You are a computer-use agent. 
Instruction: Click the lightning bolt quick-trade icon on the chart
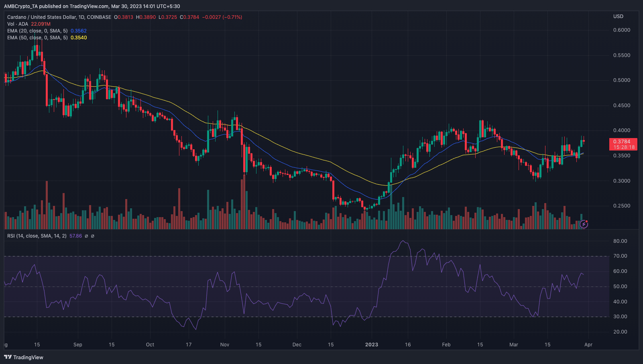click(x=584, y=224)
